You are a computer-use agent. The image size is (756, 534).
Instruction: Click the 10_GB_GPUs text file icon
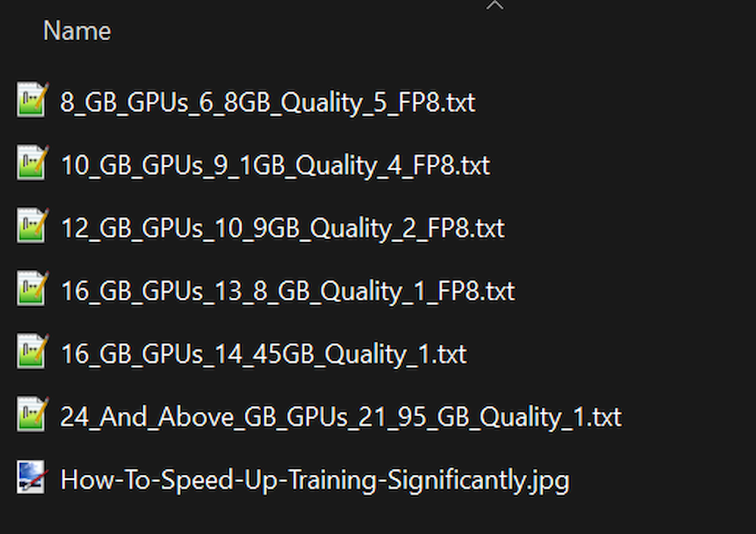tap(33, 164)
